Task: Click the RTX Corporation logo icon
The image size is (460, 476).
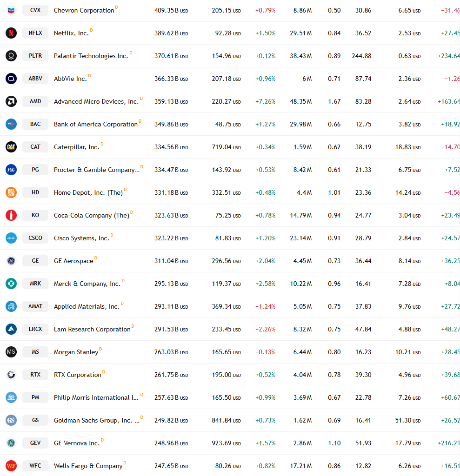Action: (11, 375)
